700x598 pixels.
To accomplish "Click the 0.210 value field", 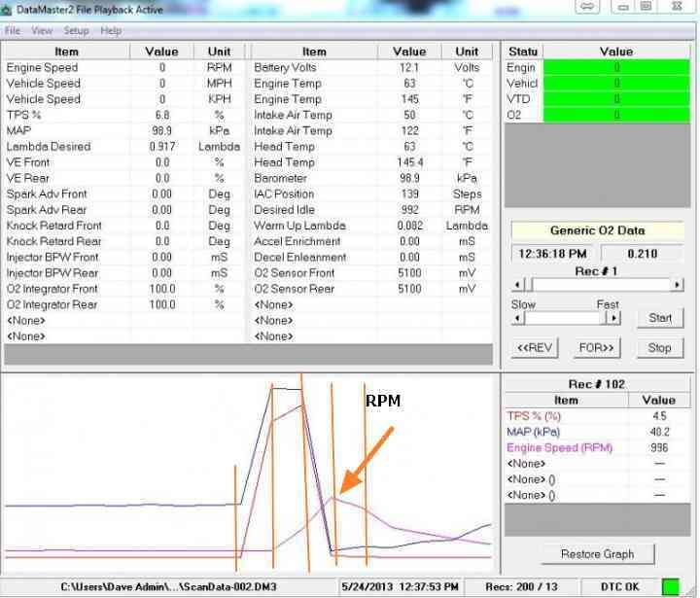I will pos(642,254).
